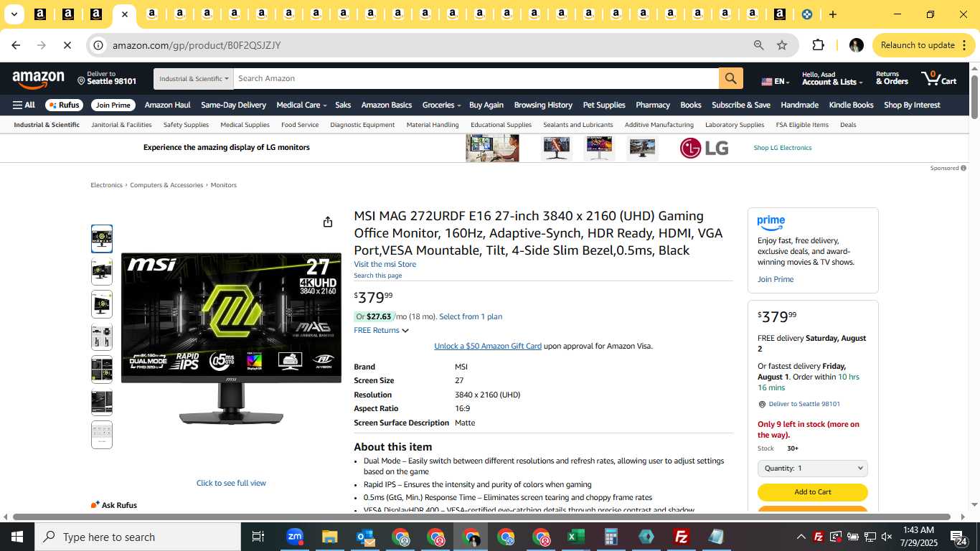The width and height of the screenshot is (980, 551).
Task: Click Join Prime link in prime box
Action: [776, 279]
